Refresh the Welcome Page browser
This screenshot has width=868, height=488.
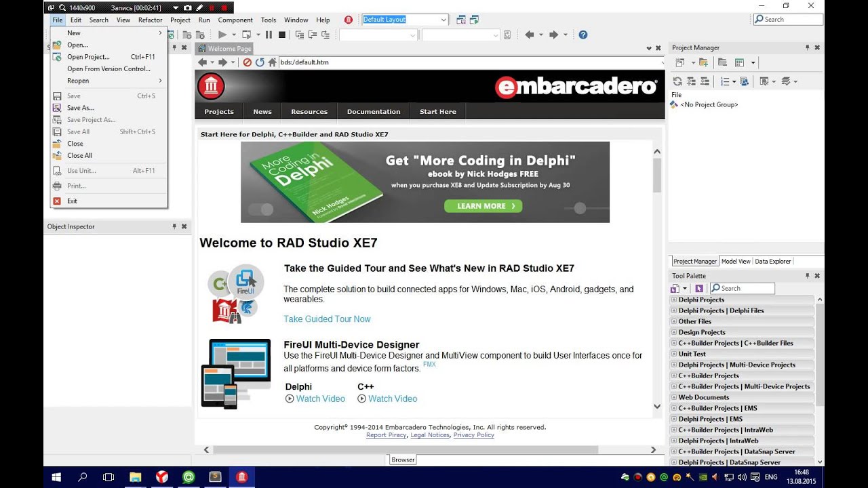point(260,62)
